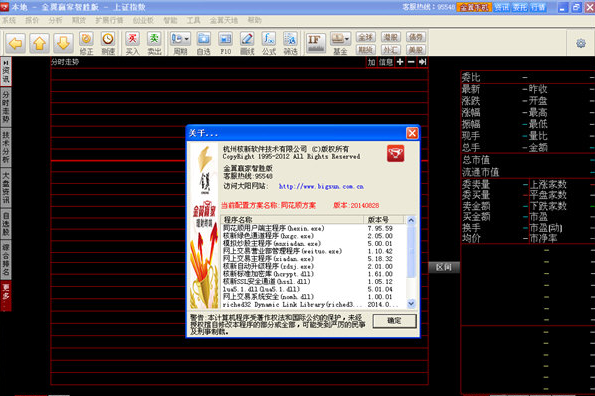
Task: Click the 债券 toolbar button
Action: click(416, 37)
